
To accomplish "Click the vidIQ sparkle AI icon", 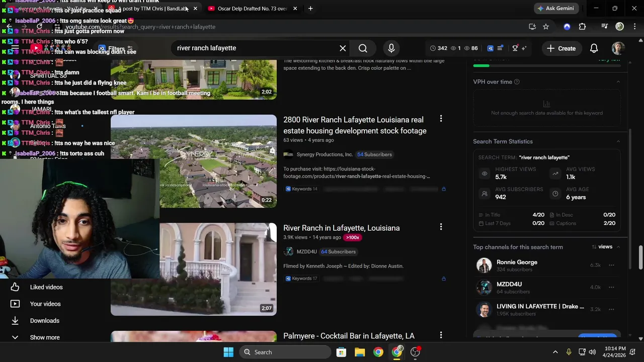I will [524, 48].
